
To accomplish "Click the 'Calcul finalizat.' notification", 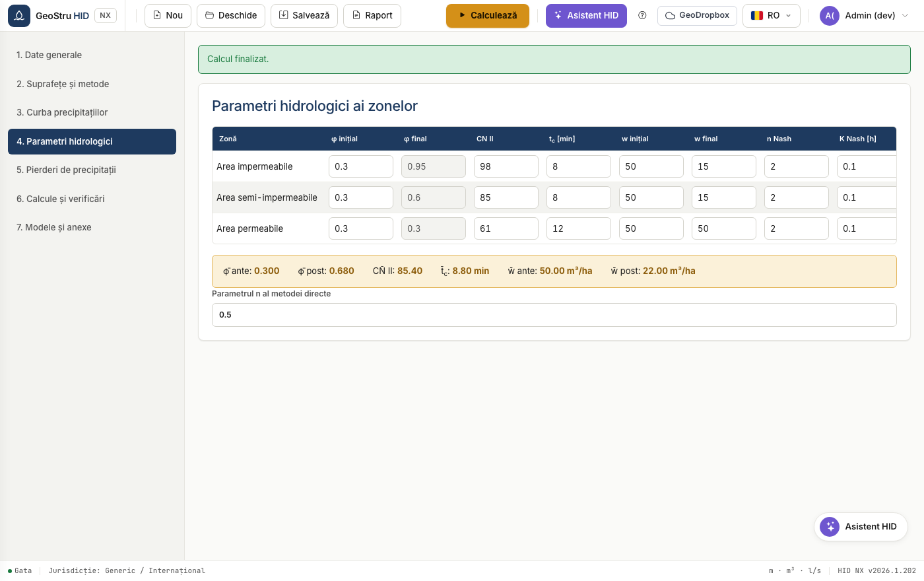I will pyautogui.click(x=554, y=59).
